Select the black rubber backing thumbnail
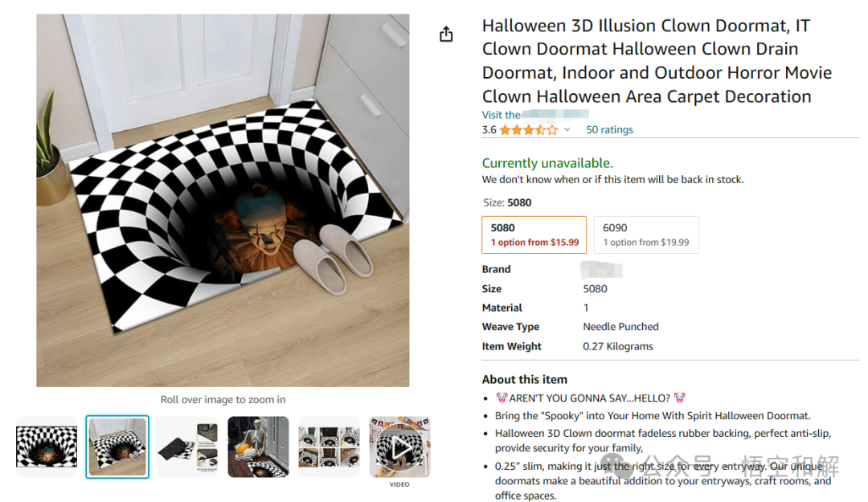 (x=187, y=447)
